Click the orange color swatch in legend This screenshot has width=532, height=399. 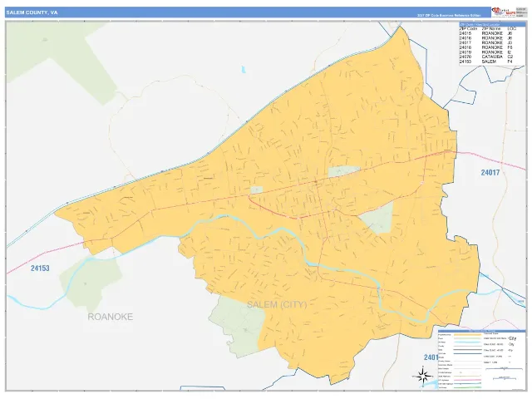click(467, 334)
